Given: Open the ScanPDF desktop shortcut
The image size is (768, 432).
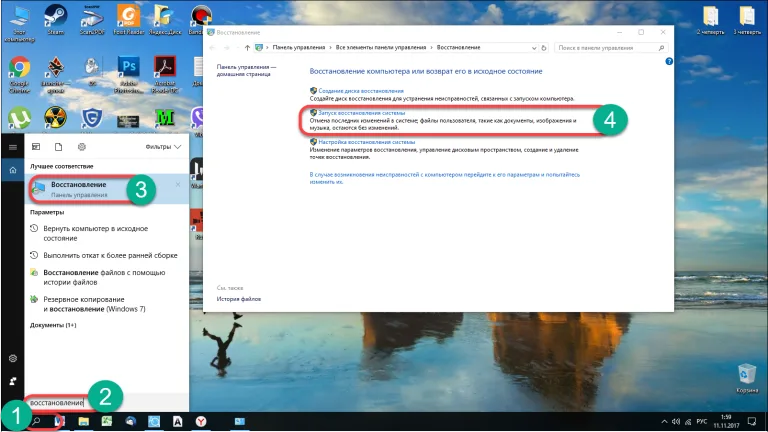Looking at the screenshot, I should tap(92, 19).
